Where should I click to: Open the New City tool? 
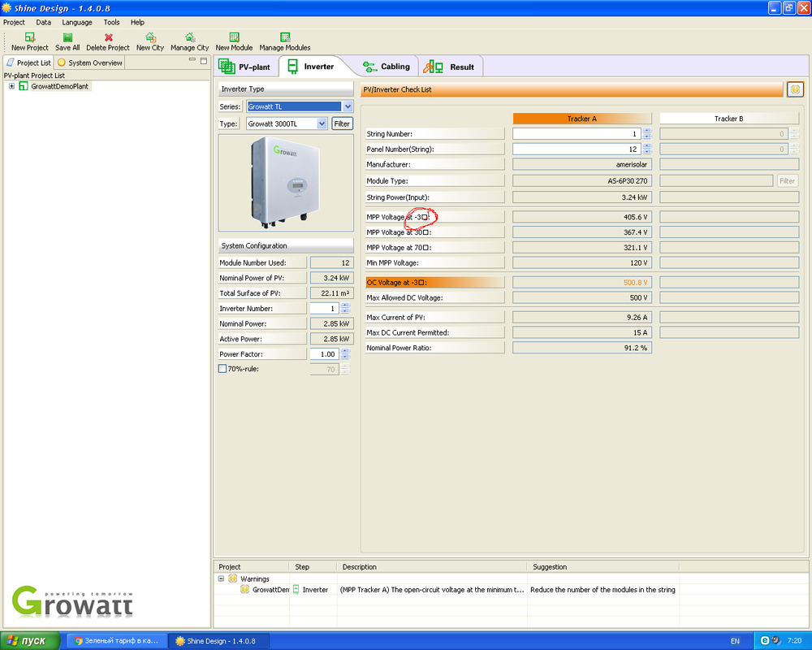(149, 37)
